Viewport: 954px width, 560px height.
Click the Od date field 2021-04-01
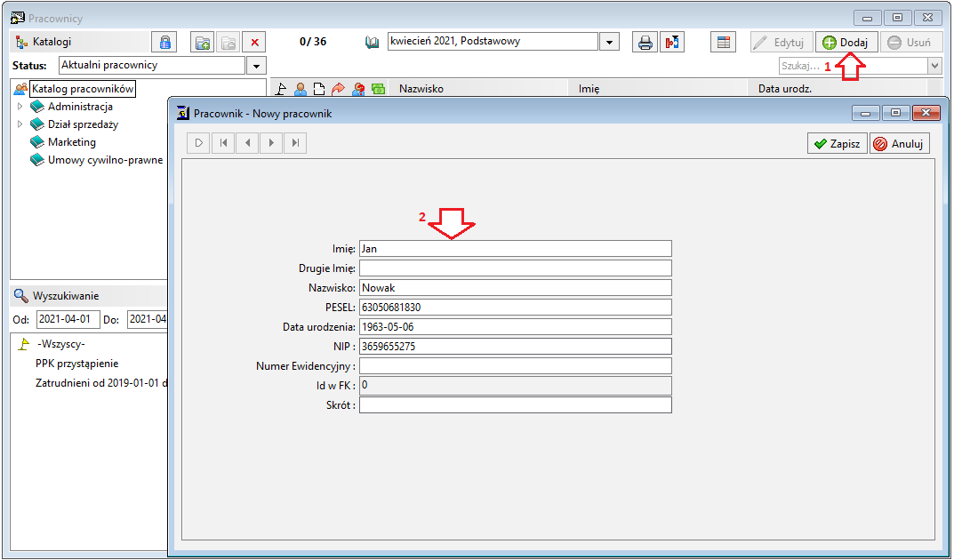pyautogui.click(x=68, y=319)
